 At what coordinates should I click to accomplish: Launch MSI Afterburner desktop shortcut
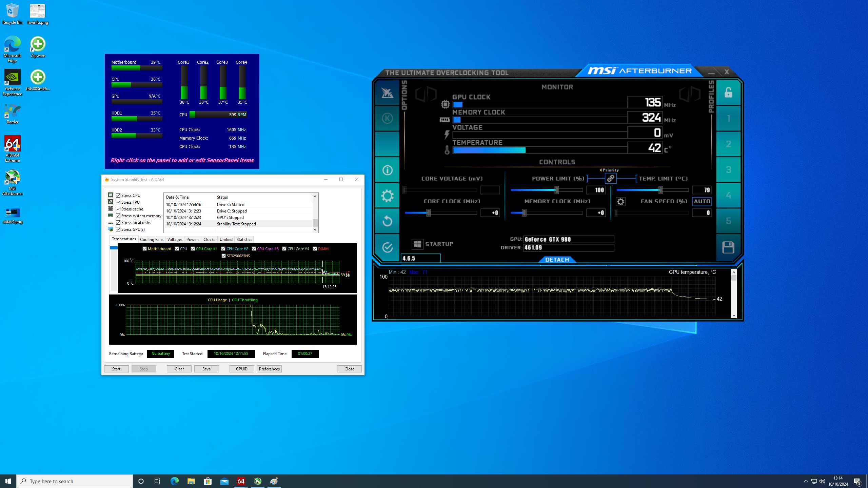[12, 183]
